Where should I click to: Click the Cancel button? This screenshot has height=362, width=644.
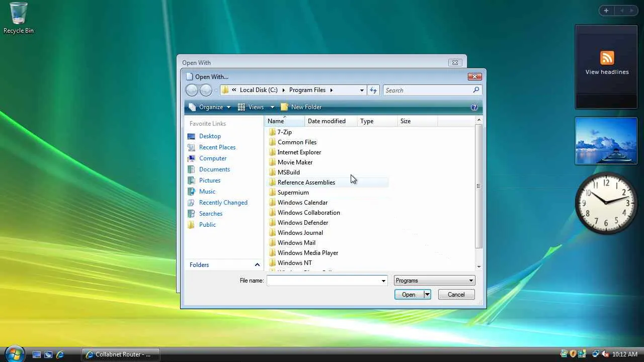(456, 295)
